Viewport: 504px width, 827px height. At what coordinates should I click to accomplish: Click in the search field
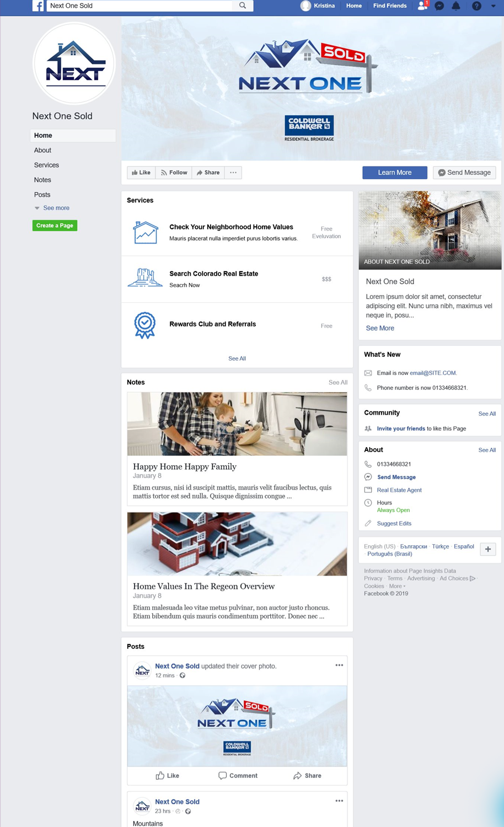[140, 6]
